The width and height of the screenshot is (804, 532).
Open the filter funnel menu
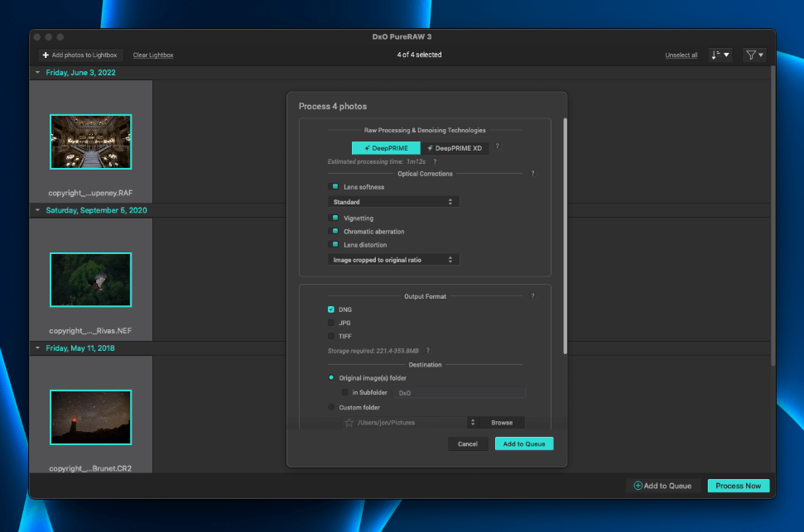(754, 55)
